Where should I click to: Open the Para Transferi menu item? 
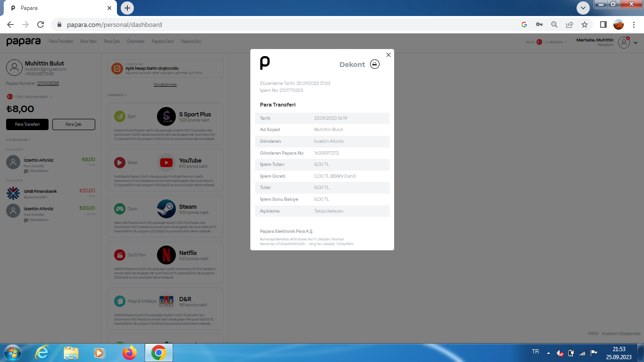(61, 41)
